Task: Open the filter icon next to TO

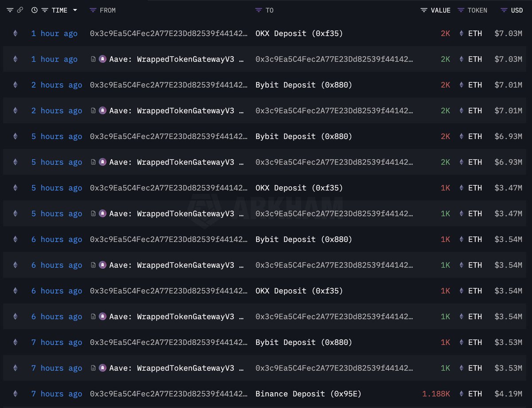Action: 258,10
